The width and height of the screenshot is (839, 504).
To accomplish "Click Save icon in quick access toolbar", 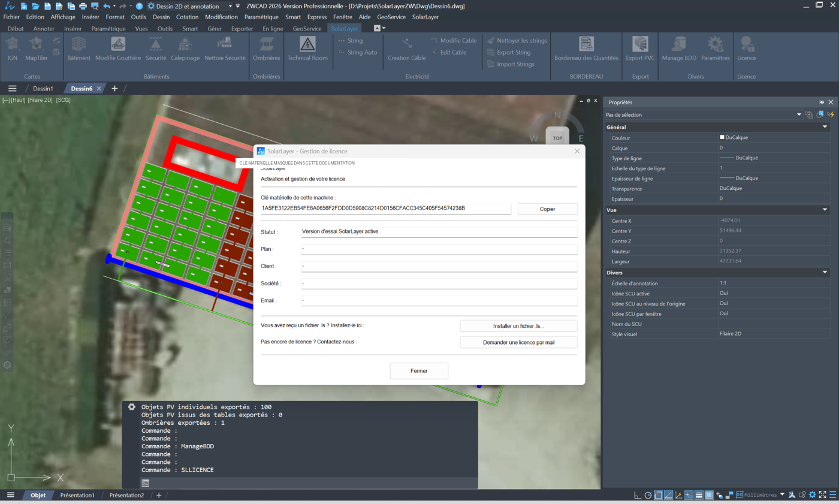I will click(x=47, y=6).
